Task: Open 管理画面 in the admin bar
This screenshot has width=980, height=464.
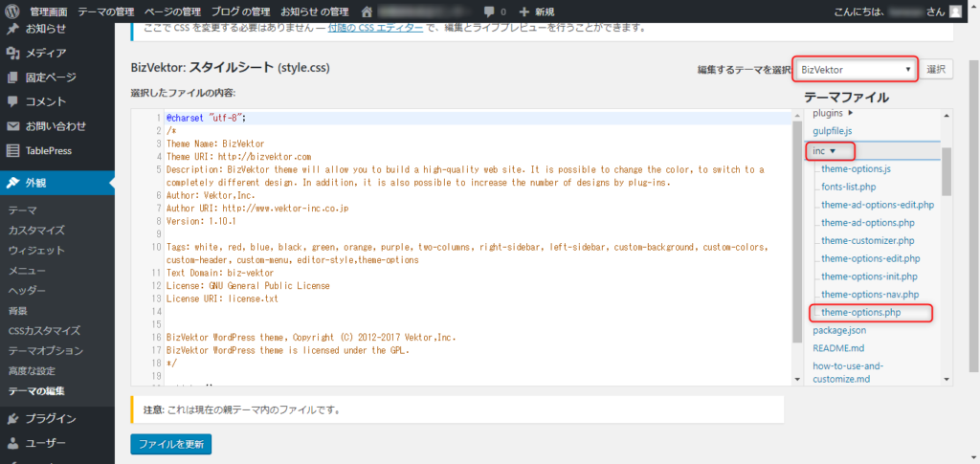Action: pos(48,11)
